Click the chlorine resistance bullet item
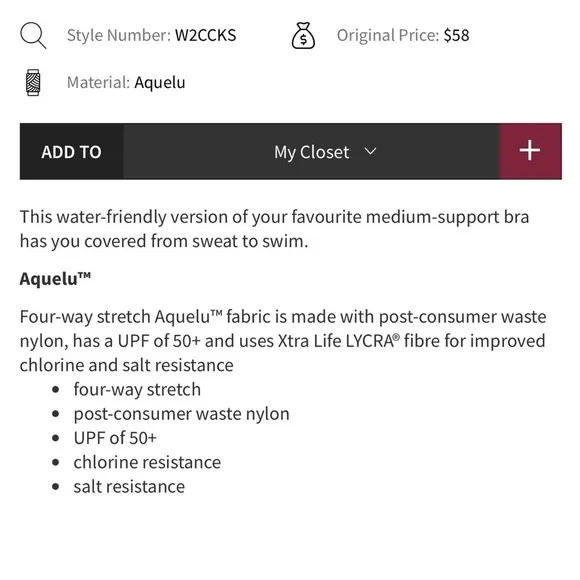This screenshot has height=580, width=580. [147, 462]
